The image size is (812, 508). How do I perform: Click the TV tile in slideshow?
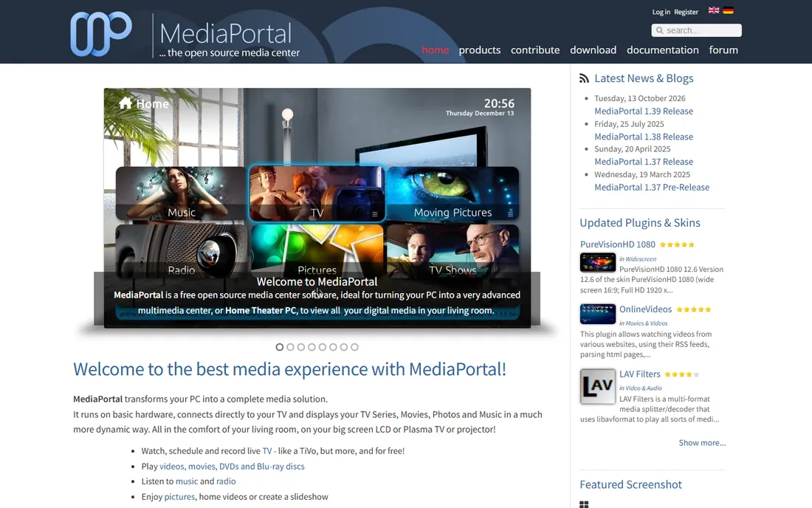tap(317, 193)
